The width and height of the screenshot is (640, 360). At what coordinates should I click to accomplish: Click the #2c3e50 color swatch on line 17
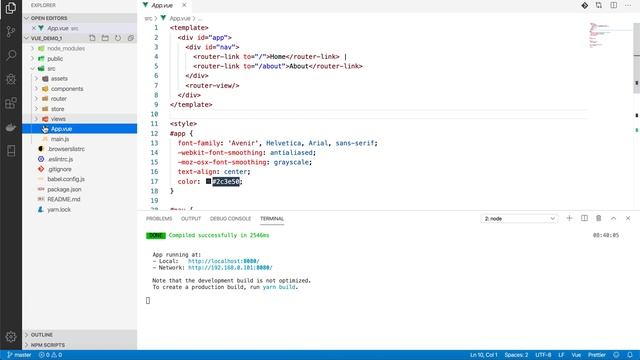pos(208,181)
